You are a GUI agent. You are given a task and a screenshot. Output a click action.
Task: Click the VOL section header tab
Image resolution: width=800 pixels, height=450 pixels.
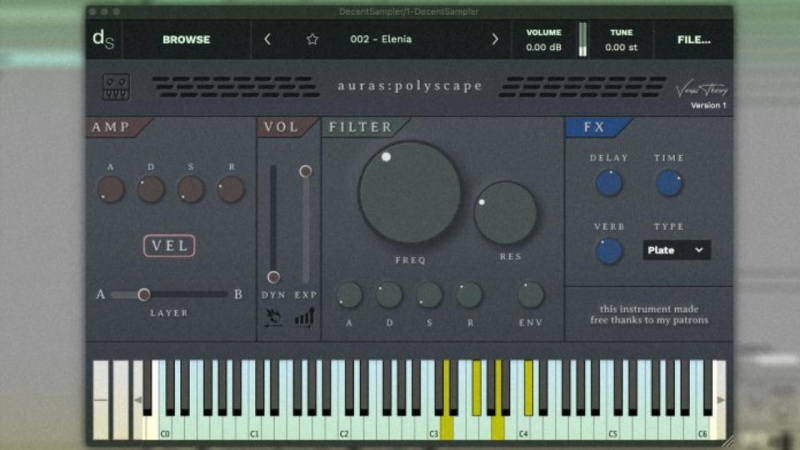[x=286, y=127]
